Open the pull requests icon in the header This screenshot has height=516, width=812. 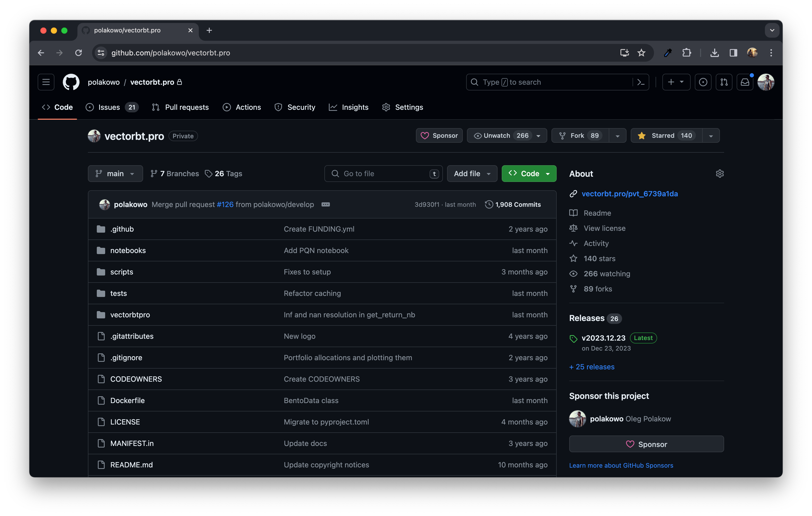[x=724, y=82]
